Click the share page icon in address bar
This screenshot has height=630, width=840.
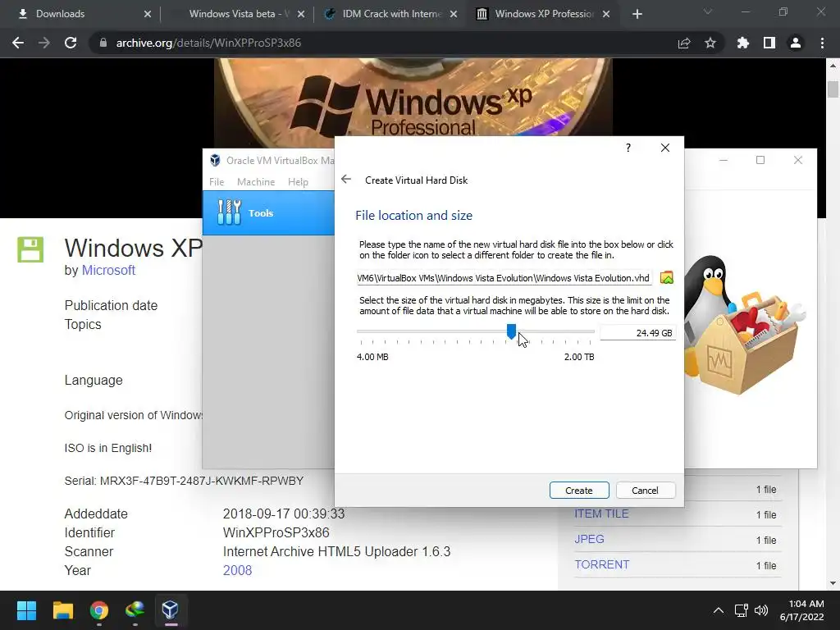click(684, 43)
